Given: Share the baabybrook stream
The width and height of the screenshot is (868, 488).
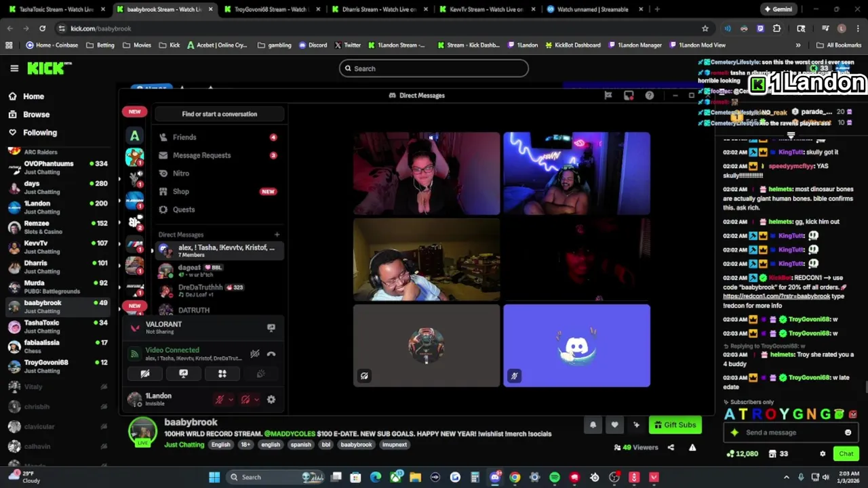Looking at the screenshot, I should 671,447.
